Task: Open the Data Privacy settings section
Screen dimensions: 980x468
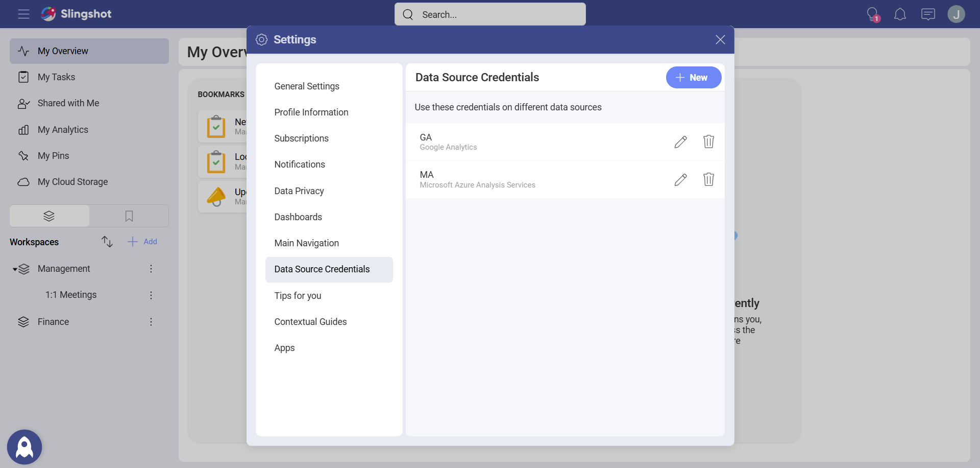Action: pos(299,191)
